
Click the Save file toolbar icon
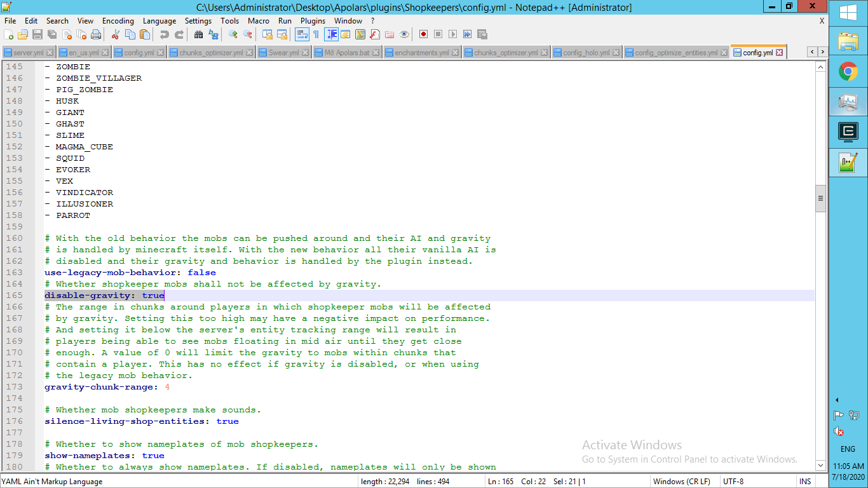pyautogui.click(x=37, y=34)
